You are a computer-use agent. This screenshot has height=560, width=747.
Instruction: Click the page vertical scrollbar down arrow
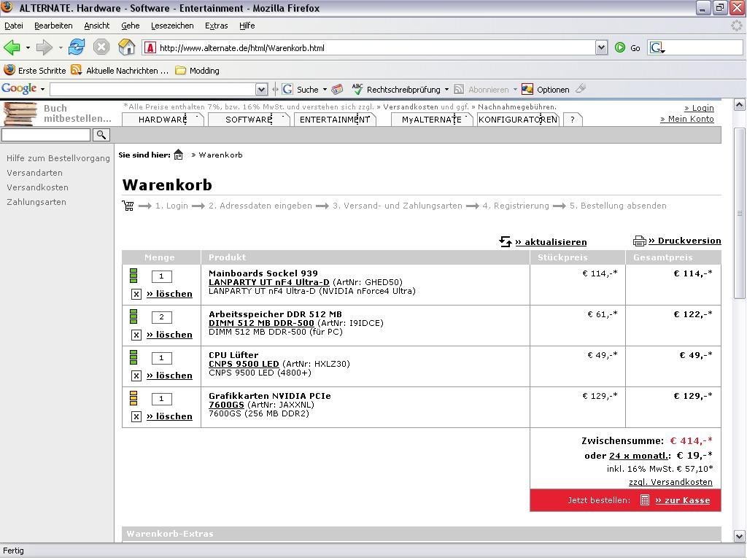coord(740,536)
